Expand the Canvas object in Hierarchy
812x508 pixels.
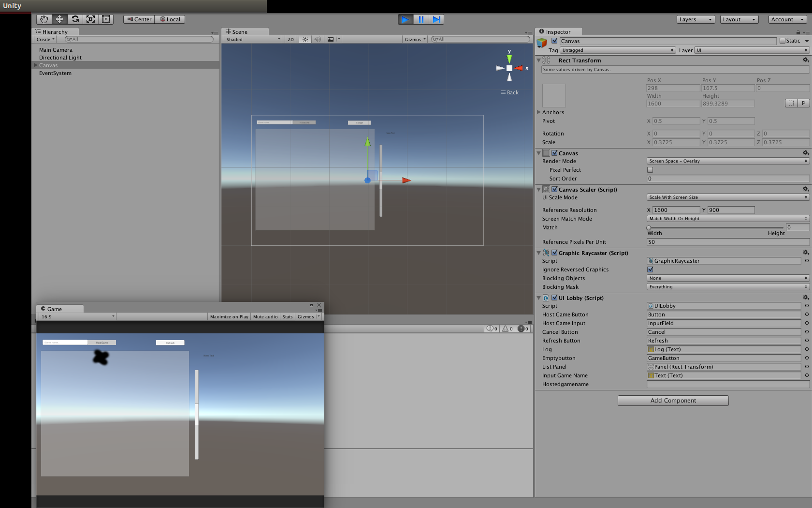coord(35,65)
